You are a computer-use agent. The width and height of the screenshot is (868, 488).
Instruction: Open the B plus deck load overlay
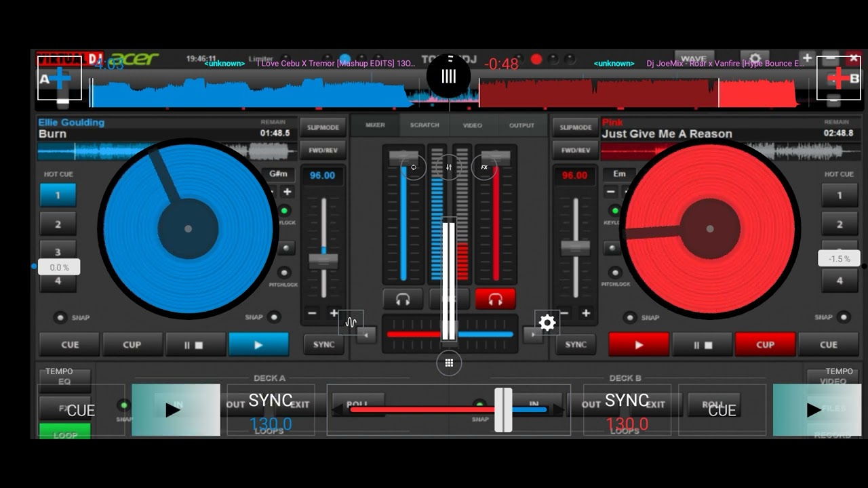[x=838, y=79]
